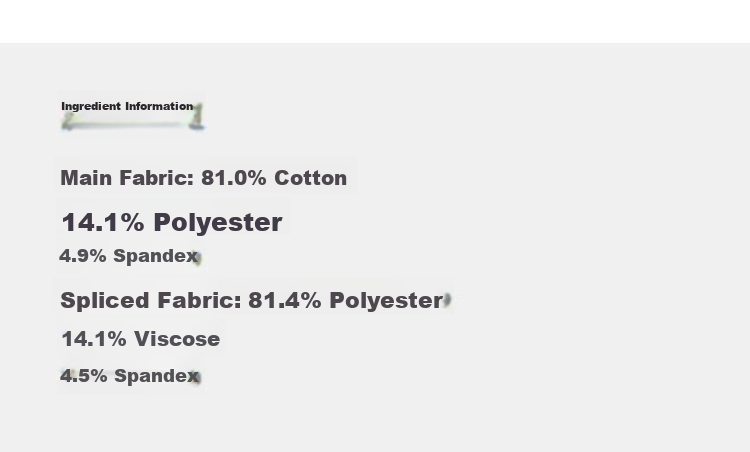Click Polyester in the Spliced Fabric line
The image size is (750, 452).
point(386,300)
